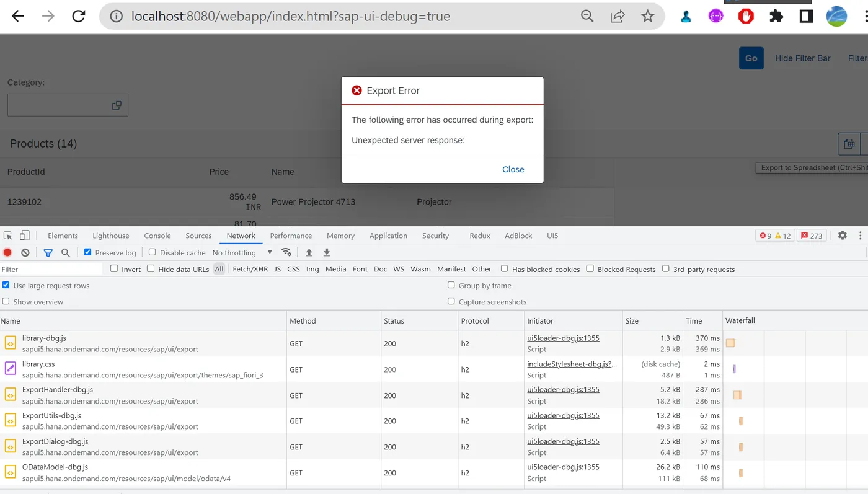Screen dimensions: 868x494
Task: Open the network conditions wifi icon
Action: tap(286, 252)
